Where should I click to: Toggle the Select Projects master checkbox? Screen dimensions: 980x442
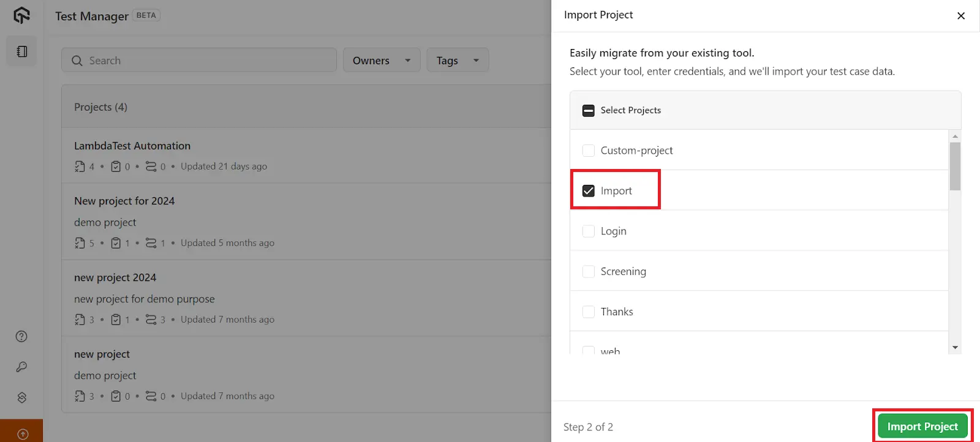tap(589, 111)
